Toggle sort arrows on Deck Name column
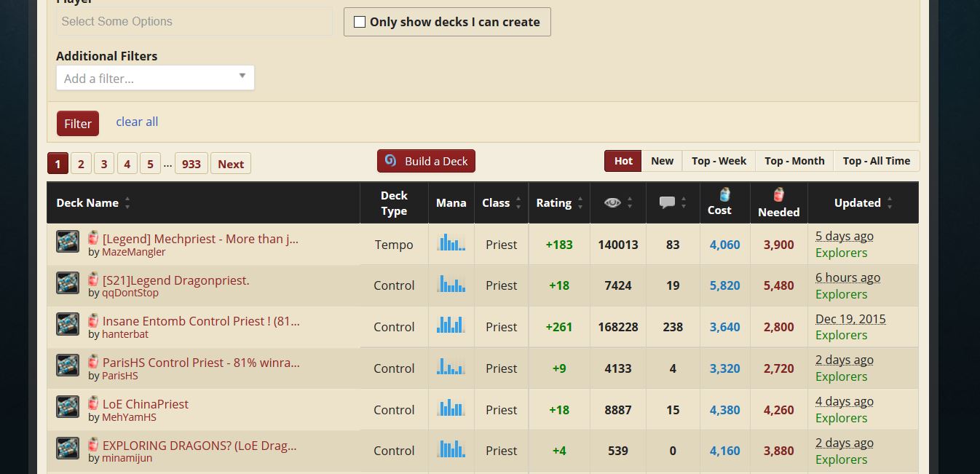Image resolution: width=980 pixels, height=474 pixels. (127, 203)
